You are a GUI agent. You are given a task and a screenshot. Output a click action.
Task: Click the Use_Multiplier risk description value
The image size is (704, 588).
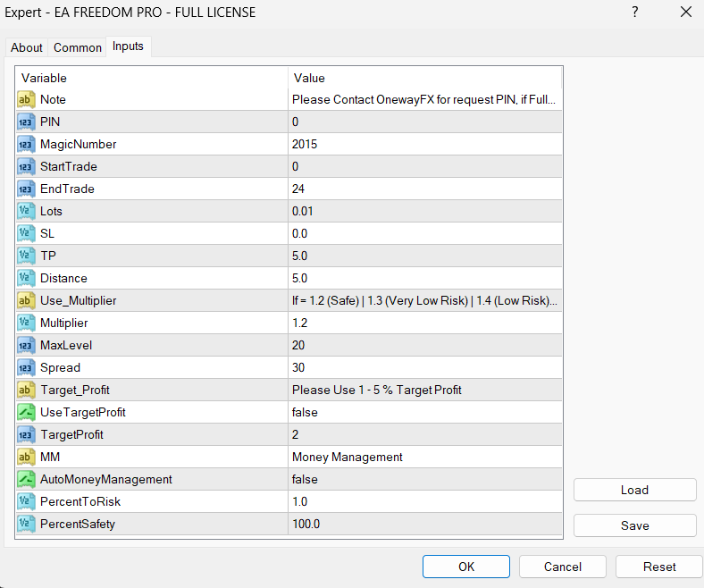click(x=424, y=300)
